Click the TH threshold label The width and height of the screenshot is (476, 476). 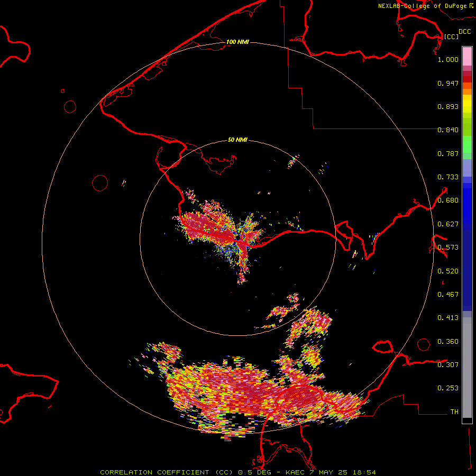click(454, 412)
